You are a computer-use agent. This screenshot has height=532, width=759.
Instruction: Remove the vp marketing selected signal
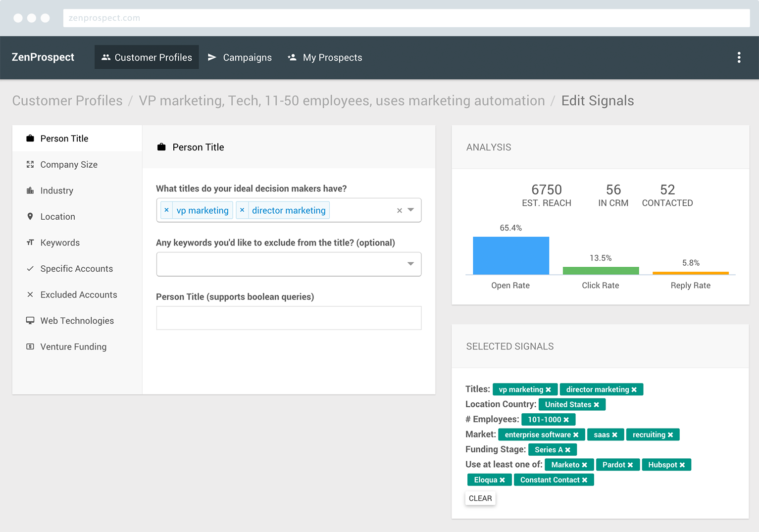click(548, 389)
